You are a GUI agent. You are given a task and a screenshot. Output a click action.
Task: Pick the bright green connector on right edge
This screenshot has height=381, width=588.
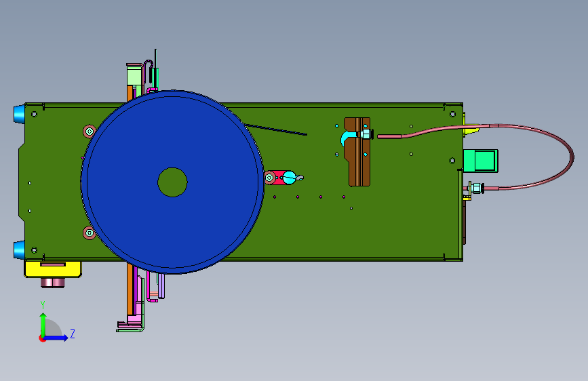click(x=481, y=161)
